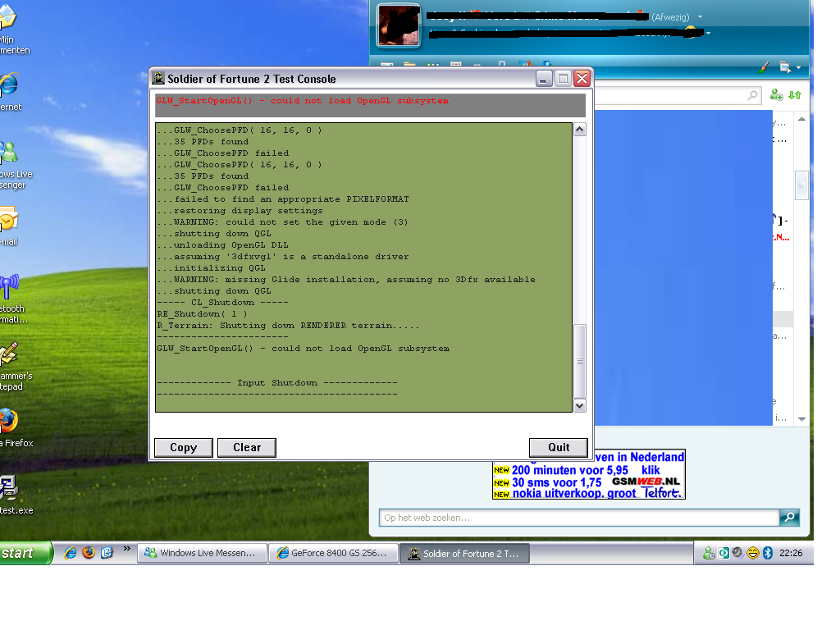The height and width of the screenshot is (630, 840).
Task: Click the Messenger contact list sort arrows icon
Action: click(x=794, y=95)
